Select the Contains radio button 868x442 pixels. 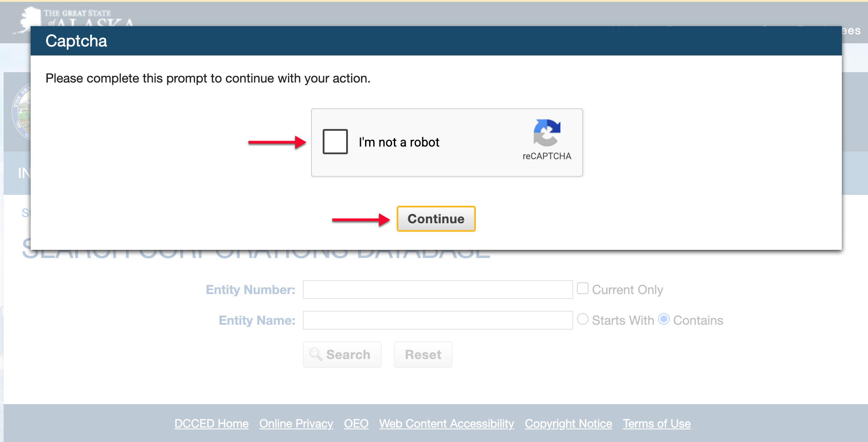tap(664, 319)
